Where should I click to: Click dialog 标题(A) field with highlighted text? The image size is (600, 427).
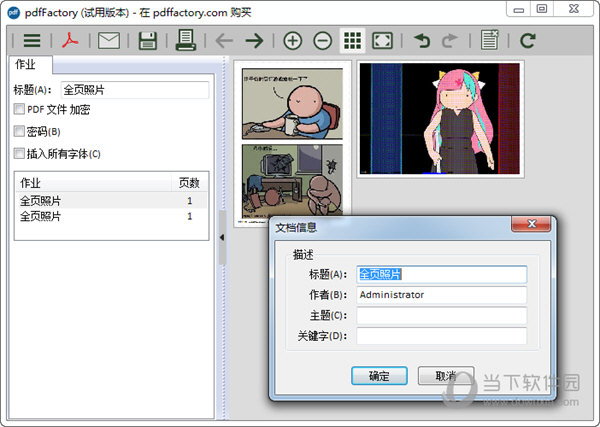point(442,274)
